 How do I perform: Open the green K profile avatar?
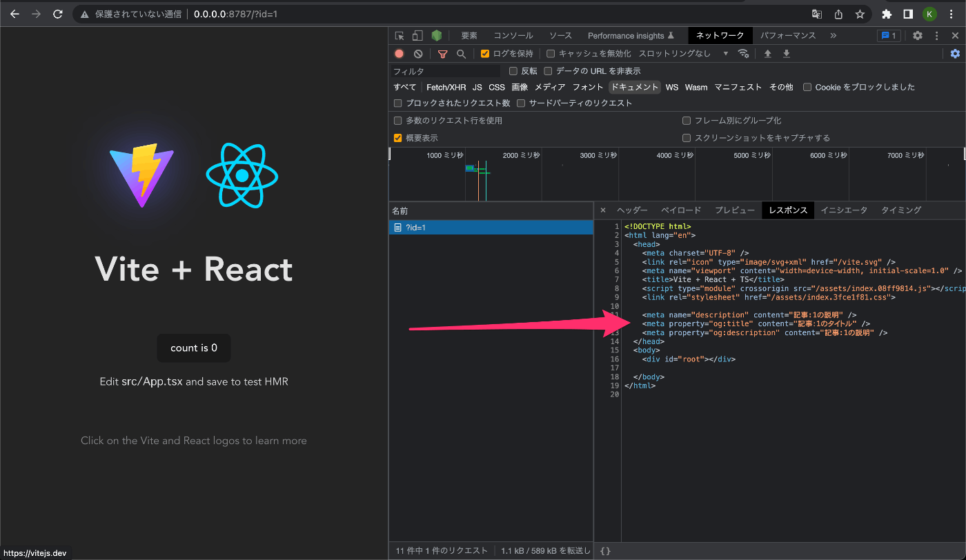coord(930,14)
